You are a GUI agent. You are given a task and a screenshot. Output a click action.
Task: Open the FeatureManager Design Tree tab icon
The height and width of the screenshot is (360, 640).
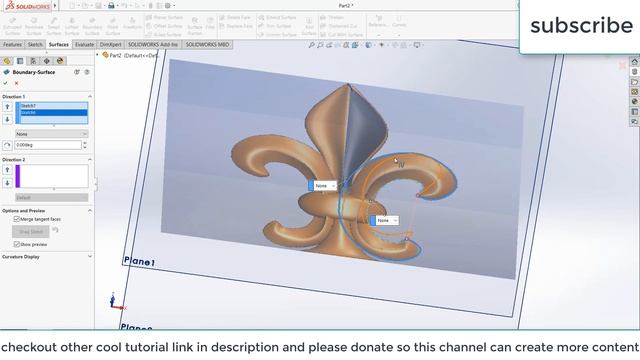tap(7, 61)
